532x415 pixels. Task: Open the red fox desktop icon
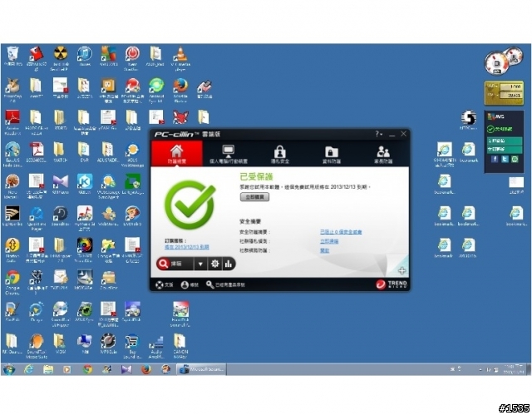tap(180, 117)
